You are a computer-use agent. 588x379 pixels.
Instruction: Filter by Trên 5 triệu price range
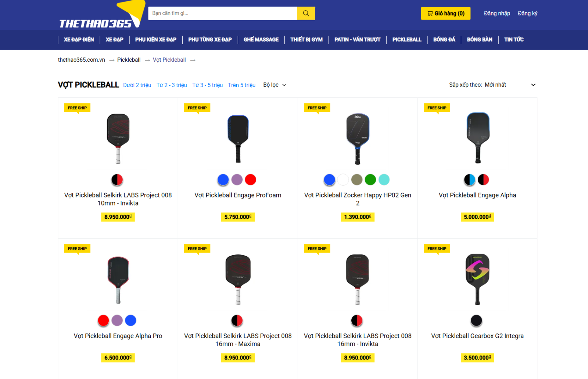[242, 85]
